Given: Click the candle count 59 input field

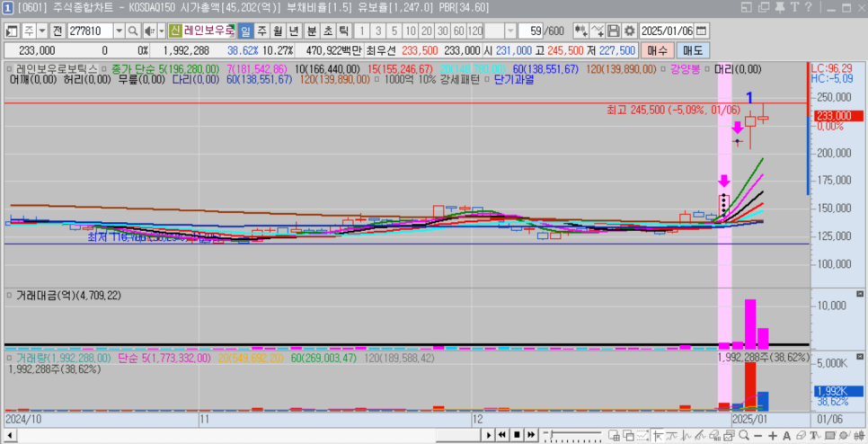Looking at the screenshot, I should pos(531,31).
